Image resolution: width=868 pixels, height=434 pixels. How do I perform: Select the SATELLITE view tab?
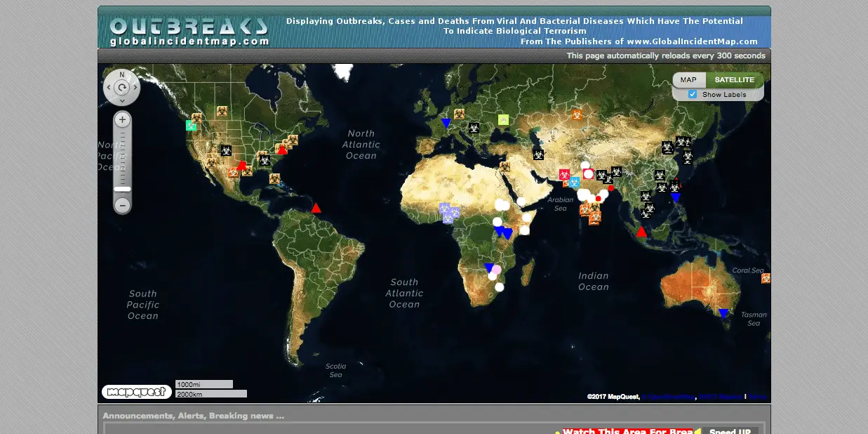pos(734,80)
